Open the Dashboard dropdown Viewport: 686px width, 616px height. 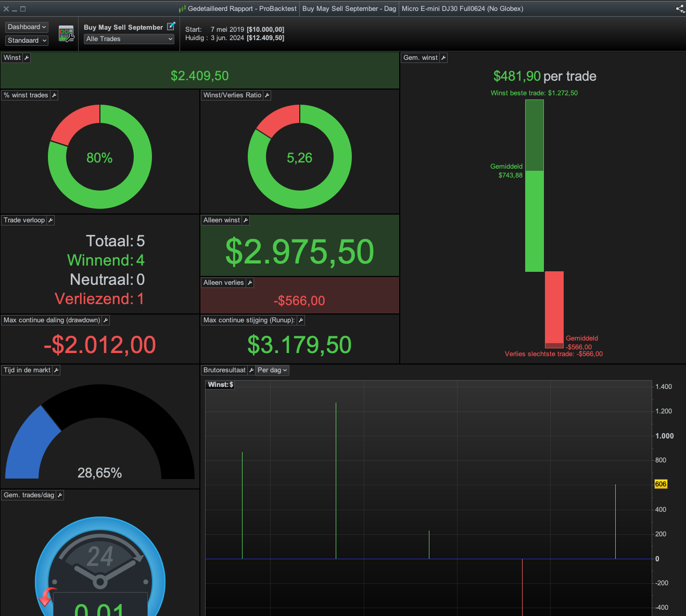pos(27,27)
